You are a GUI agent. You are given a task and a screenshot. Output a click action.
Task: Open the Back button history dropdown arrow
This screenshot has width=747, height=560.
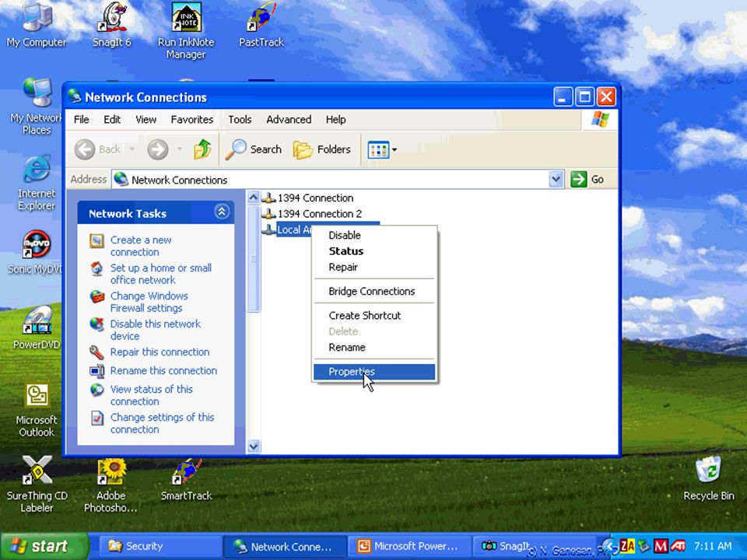click(x=132, y=149)
